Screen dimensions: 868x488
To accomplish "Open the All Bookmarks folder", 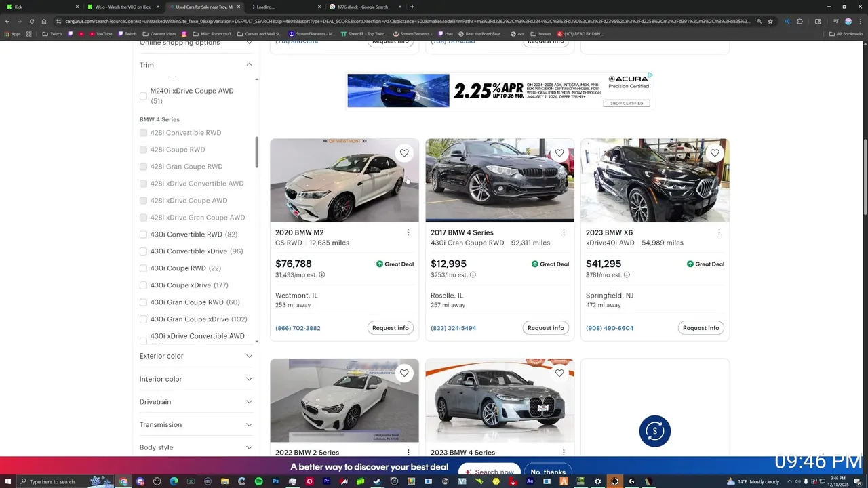I will pyautogui.click(x=846, y=33).
